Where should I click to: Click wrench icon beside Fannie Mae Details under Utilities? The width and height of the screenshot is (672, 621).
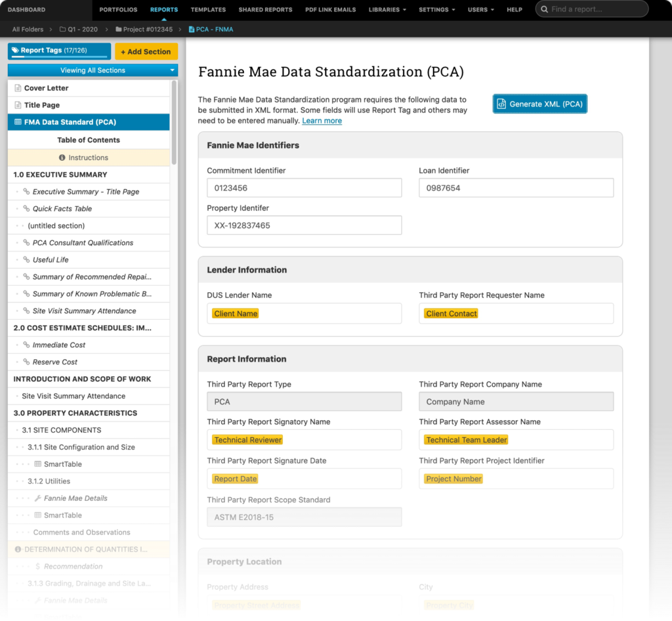click(x=37, y=498)
